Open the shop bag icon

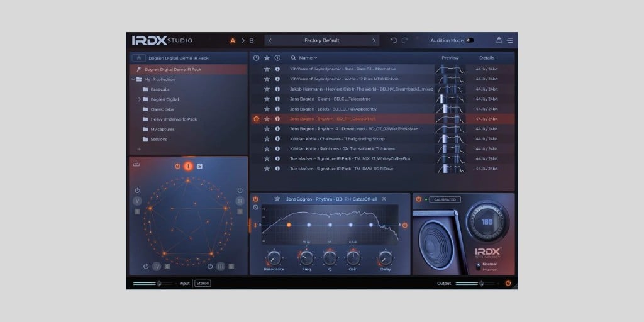(499, 40)
